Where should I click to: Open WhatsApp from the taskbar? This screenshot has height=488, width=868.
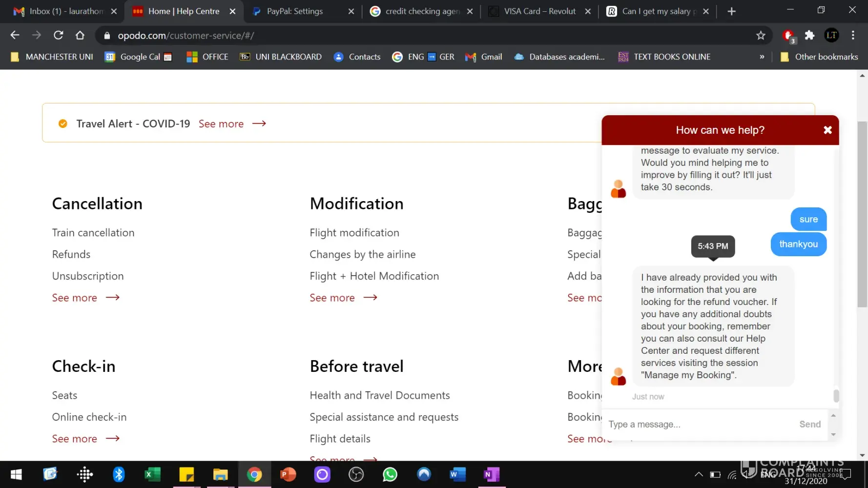[x=390, y=474]
